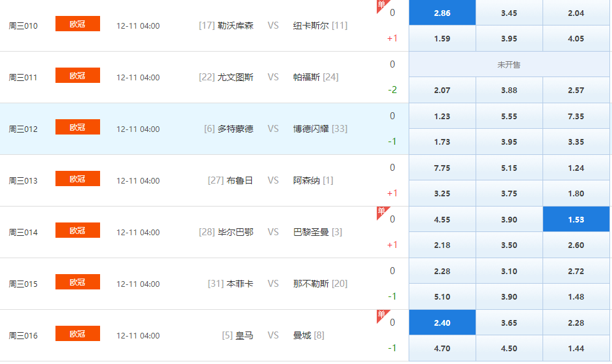This screenshot has width=612, height=364.
Task: Select 2.28 away win odds for 曼城
Action: click(576, 323)
